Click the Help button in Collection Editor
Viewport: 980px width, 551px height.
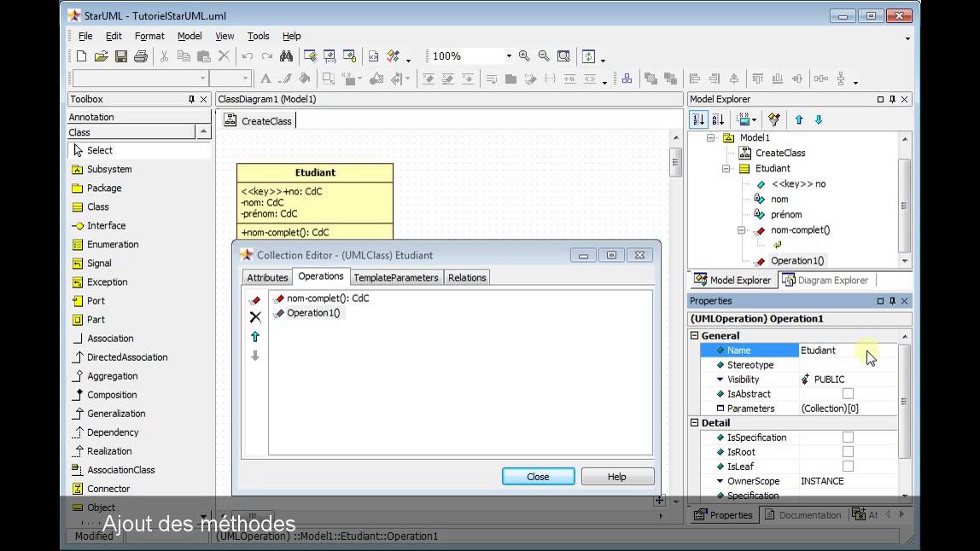(617, 477)
